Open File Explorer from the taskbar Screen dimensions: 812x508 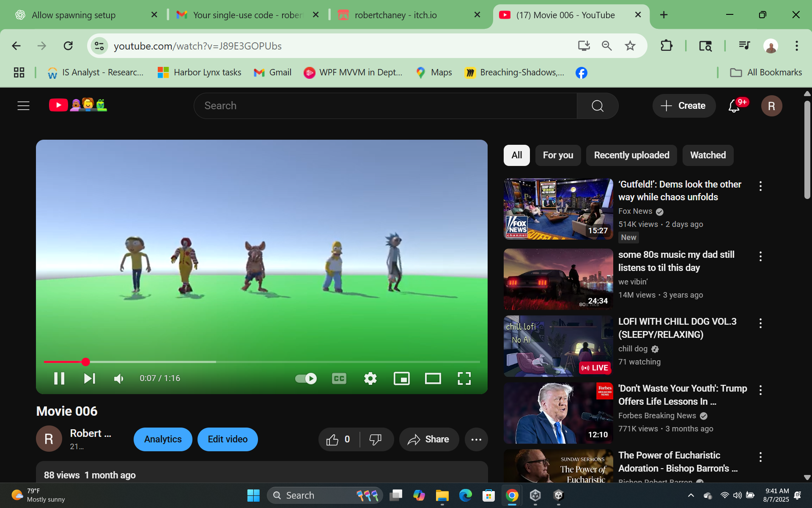click(442, 495)
